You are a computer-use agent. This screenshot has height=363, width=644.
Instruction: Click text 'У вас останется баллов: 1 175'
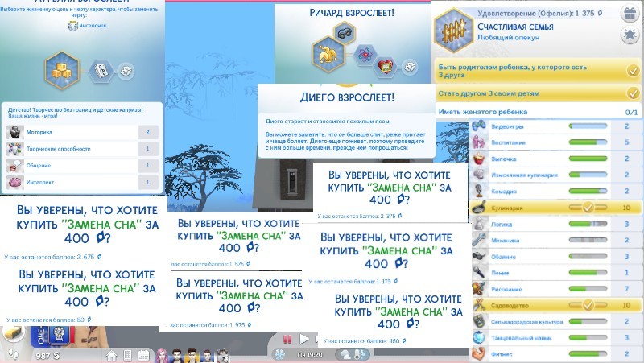[x=353, y=281]
